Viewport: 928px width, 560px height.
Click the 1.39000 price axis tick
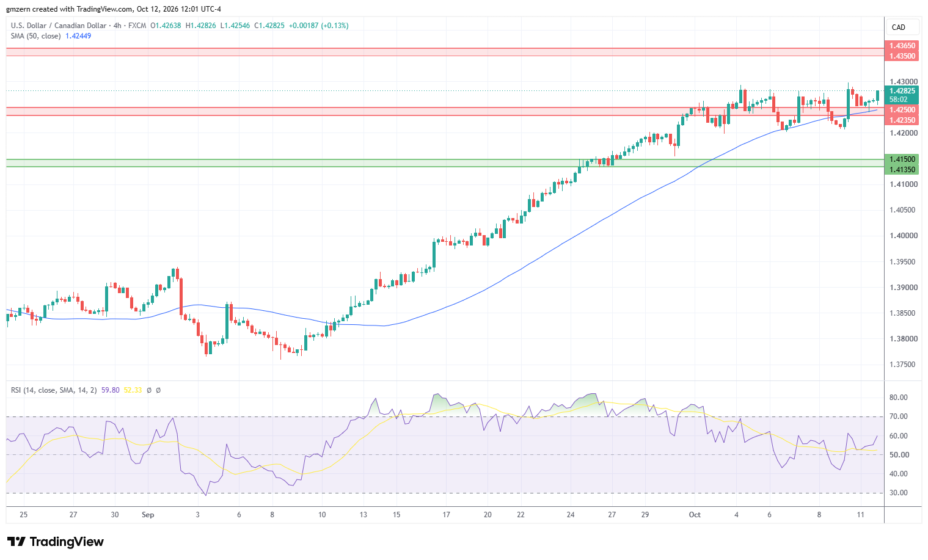click(904, 288)
